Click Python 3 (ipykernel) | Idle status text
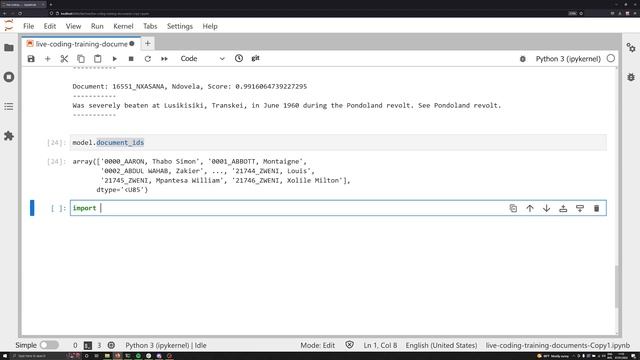640x360 pixels. [166, 345]
